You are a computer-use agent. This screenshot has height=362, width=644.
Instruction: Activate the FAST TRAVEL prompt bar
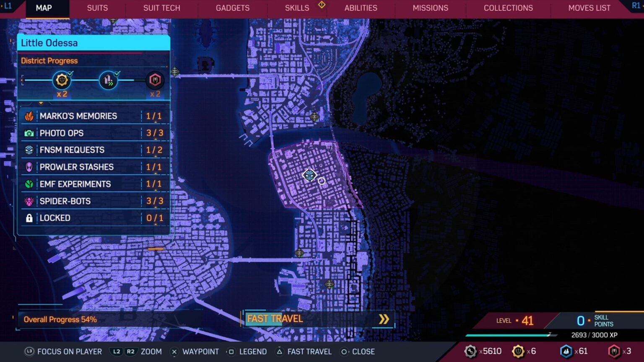tap(319, 319)
